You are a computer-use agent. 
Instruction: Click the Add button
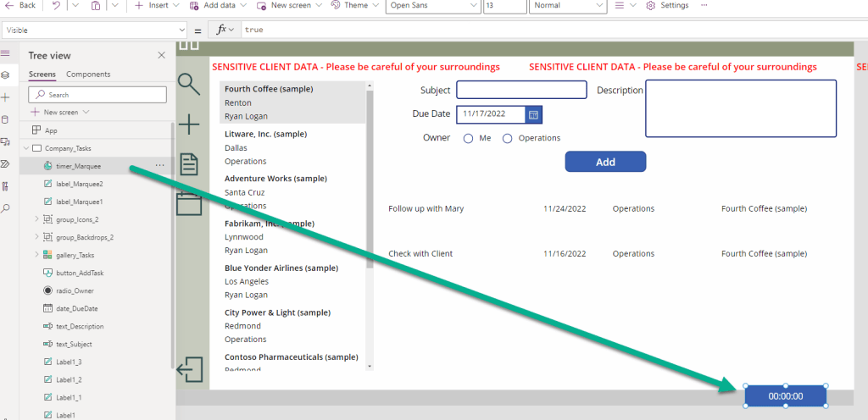(605, 162)
